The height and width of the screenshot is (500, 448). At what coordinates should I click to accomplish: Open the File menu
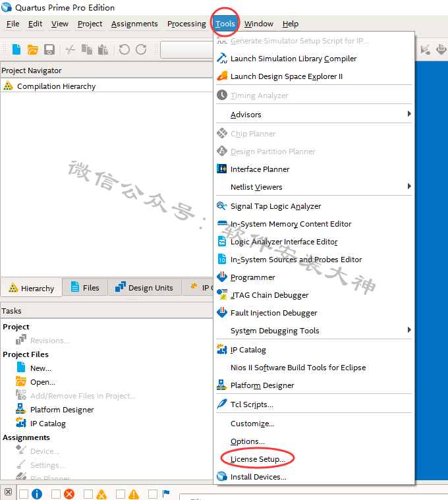[13, 24]
